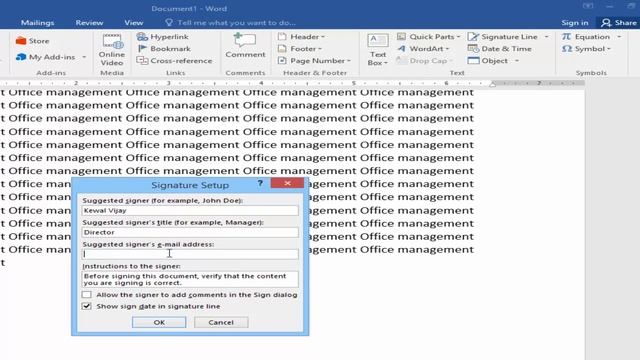Add a new Comment

245,46
